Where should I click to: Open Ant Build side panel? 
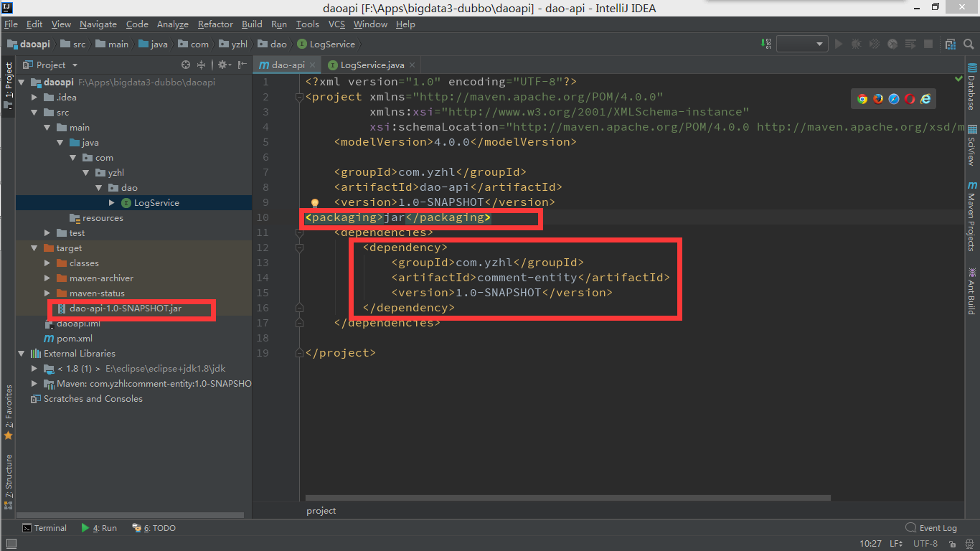[972, 291]
